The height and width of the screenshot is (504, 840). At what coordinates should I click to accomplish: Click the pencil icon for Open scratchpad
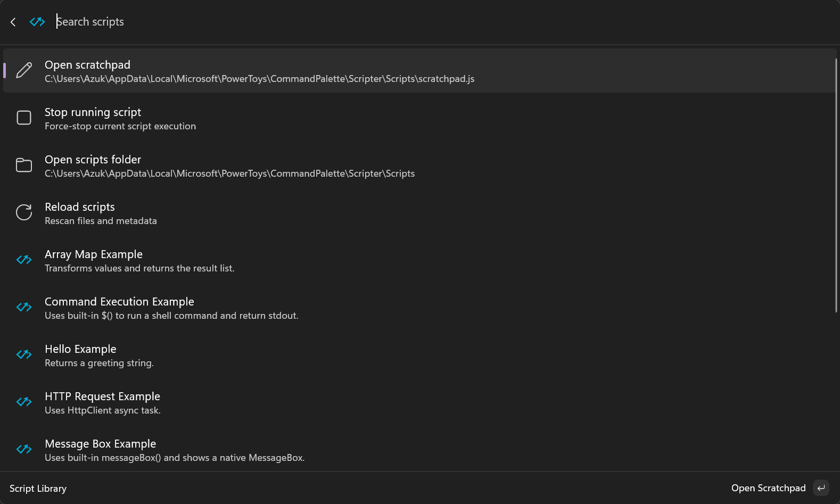tap(24, 70)
